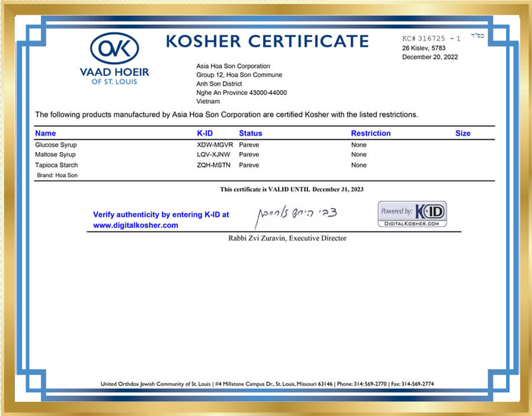Screen dimensions: 532x416
Task: Click the Powered by K-ID DigitalKosher badge
Action: tap(412, 214)
